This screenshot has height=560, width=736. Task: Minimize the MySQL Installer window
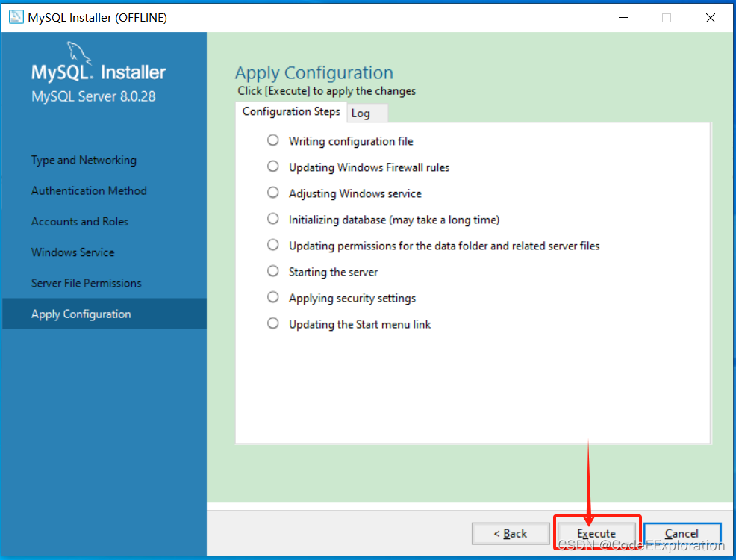pyautogui.click(x=623, y=18)
